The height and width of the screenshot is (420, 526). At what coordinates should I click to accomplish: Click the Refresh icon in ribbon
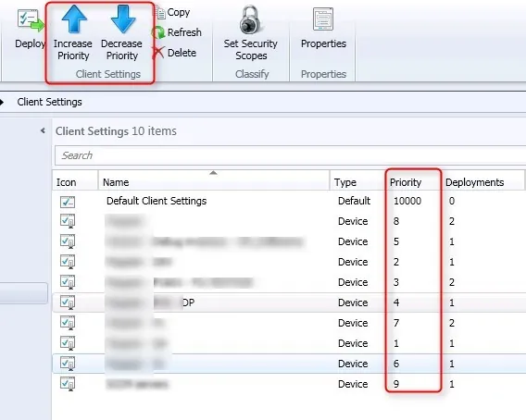[x=158, y=32]
